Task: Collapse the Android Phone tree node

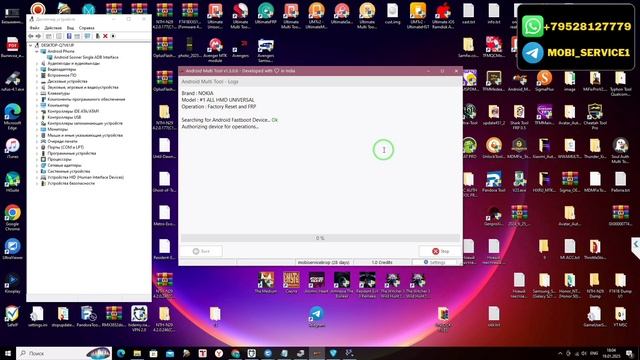Action: point(37,51)
